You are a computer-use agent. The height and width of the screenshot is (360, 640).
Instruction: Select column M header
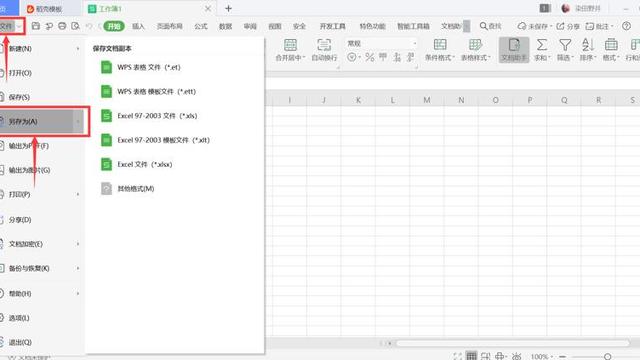click(x=427, y=100)
